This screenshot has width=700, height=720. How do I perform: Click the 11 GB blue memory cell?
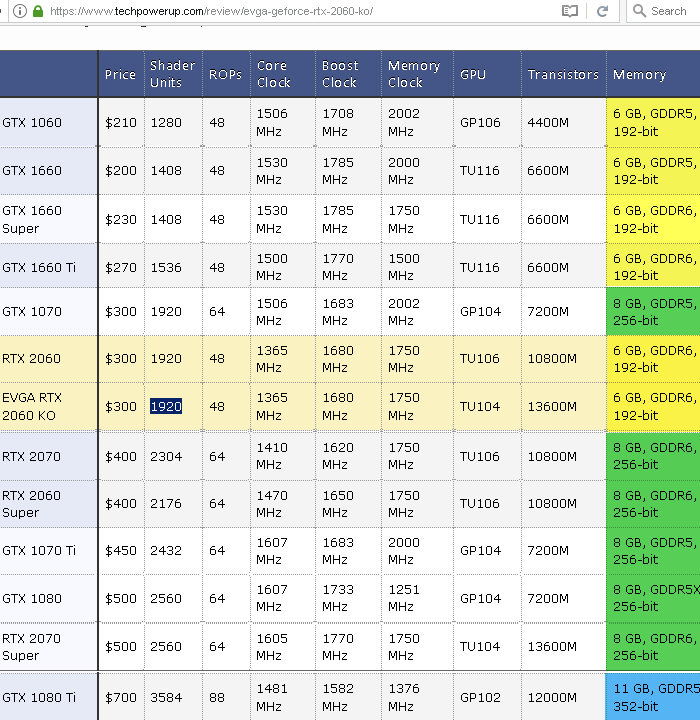coord(653,698)
